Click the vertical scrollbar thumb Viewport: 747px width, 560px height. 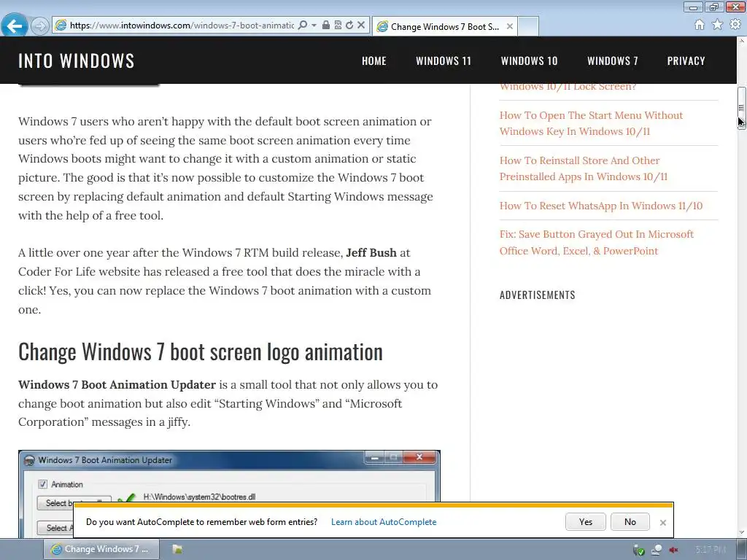[x=742, y=108]
